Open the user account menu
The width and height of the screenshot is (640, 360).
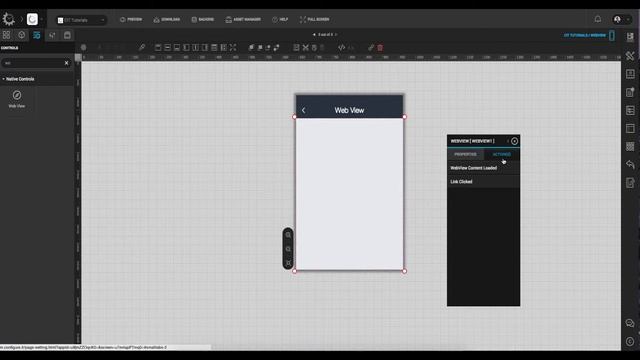621,19
